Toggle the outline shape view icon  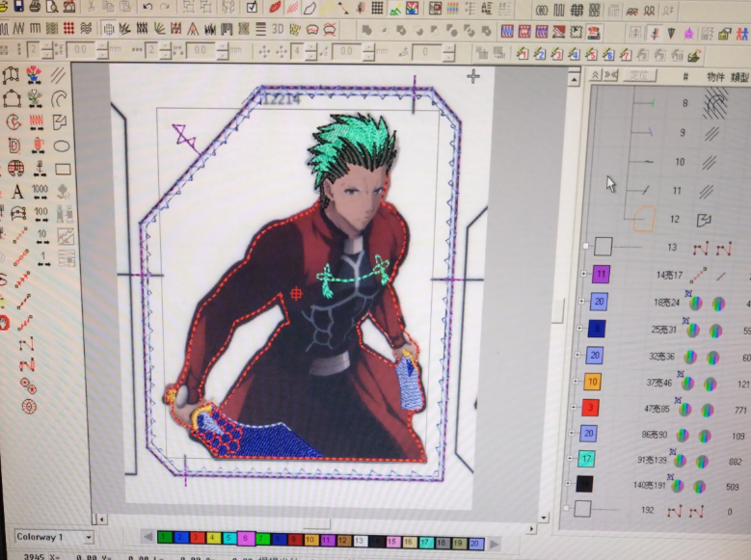pos(309,8)
